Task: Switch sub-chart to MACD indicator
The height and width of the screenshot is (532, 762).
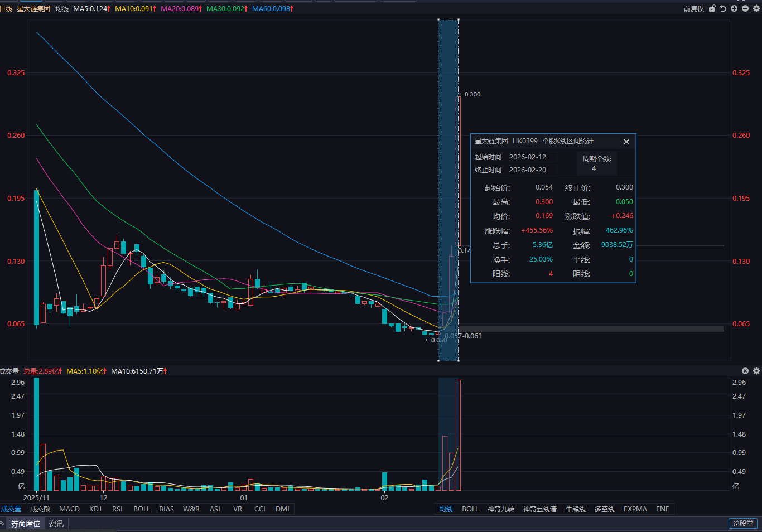Action: [x=70, y=509]
